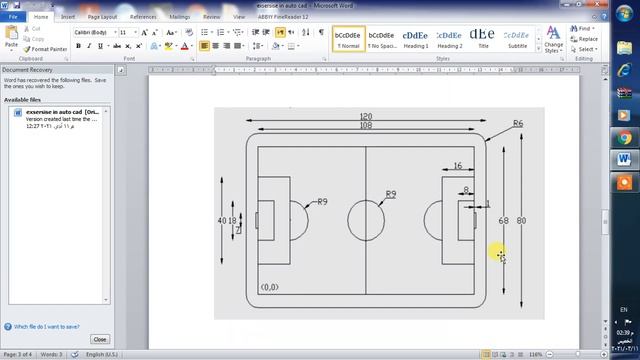The image size is (640, 360).
Task: Click the Copy command
Action: [34, 39]
